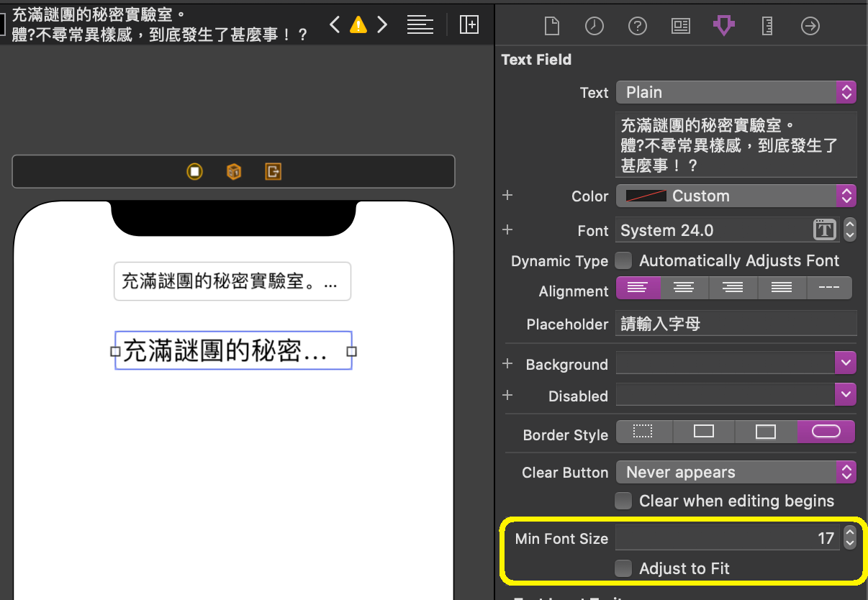Set alignment to left
This screenshot has width=868, height=600.
638,288
